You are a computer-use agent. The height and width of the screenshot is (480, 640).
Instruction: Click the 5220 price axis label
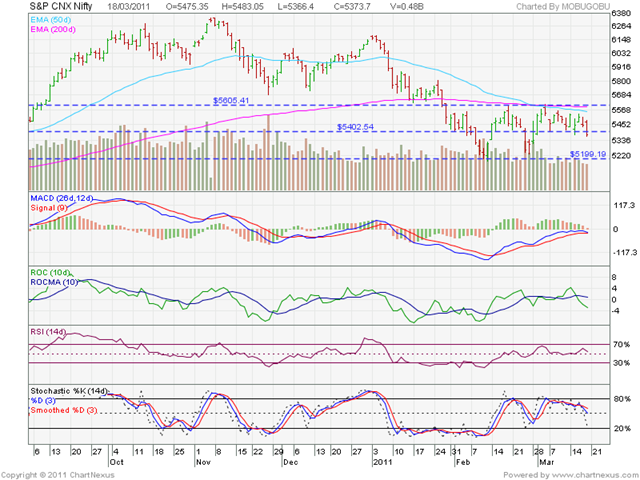(621, 156)
